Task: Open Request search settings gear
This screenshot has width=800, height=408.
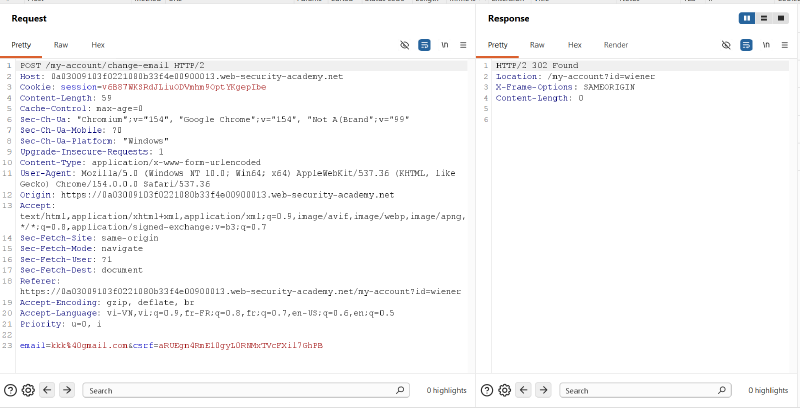Action: tap(28, 390)
